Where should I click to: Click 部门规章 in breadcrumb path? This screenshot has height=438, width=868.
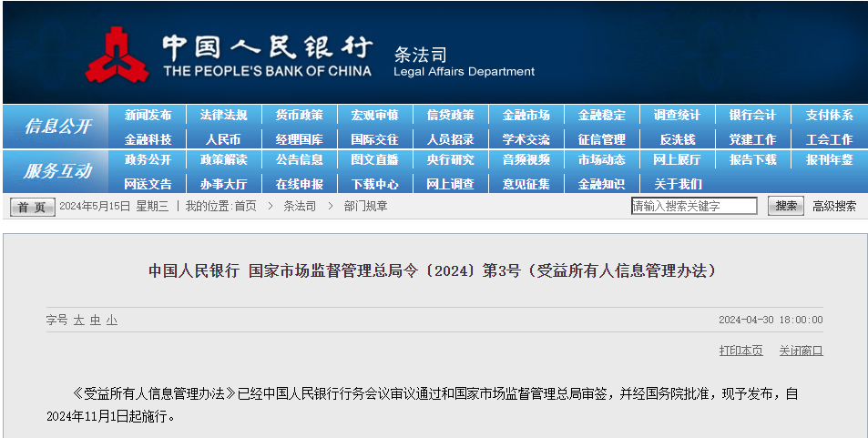point(365,207)
